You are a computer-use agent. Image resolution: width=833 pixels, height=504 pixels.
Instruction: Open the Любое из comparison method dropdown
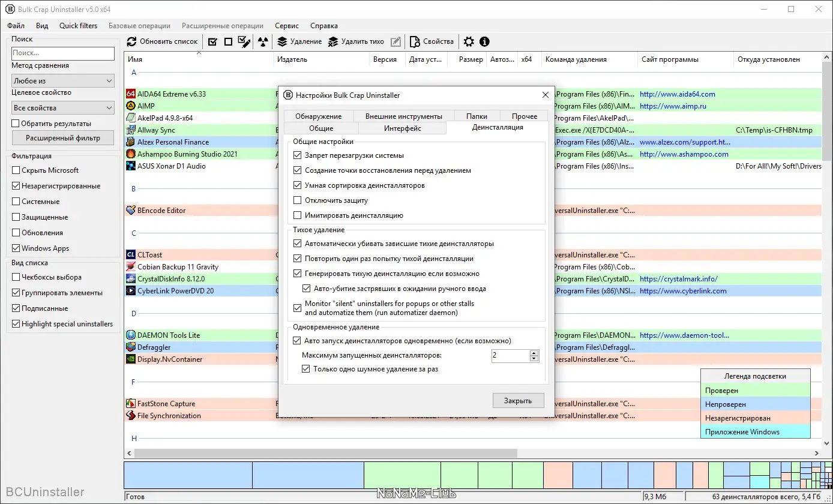coord(63,80)
